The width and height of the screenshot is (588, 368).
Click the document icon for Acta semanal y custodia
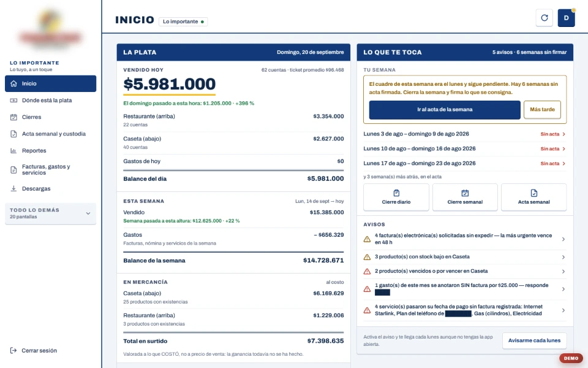pyautogui.click(x=13, y=134)
